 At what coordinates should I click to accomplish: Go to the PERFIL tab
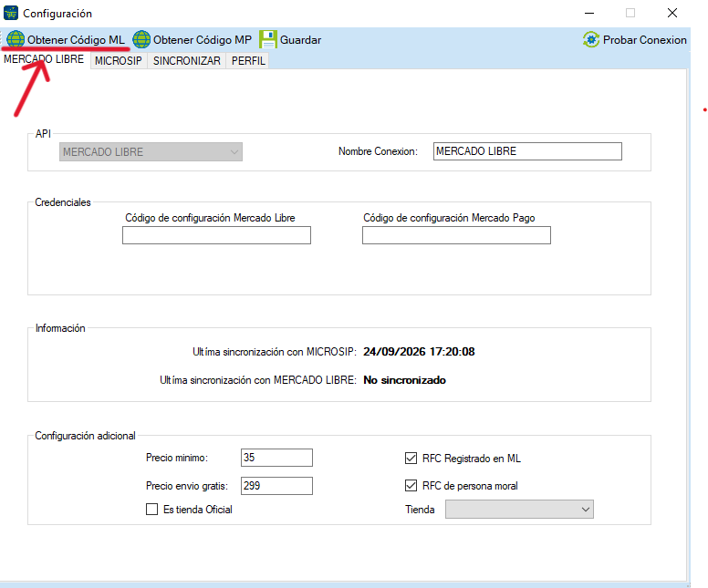point(248,60)
